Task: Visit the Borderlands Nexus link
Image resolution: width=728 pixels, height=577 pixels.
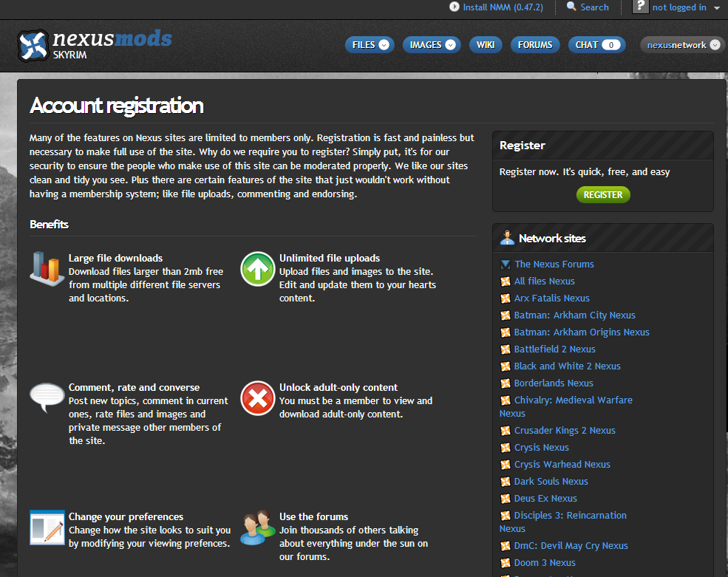Action: click(x=554, y=383)
